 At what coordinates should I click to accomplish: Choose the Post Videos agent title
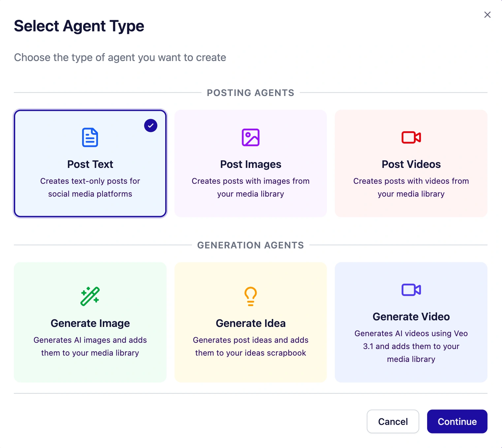[x=411, y=164]
